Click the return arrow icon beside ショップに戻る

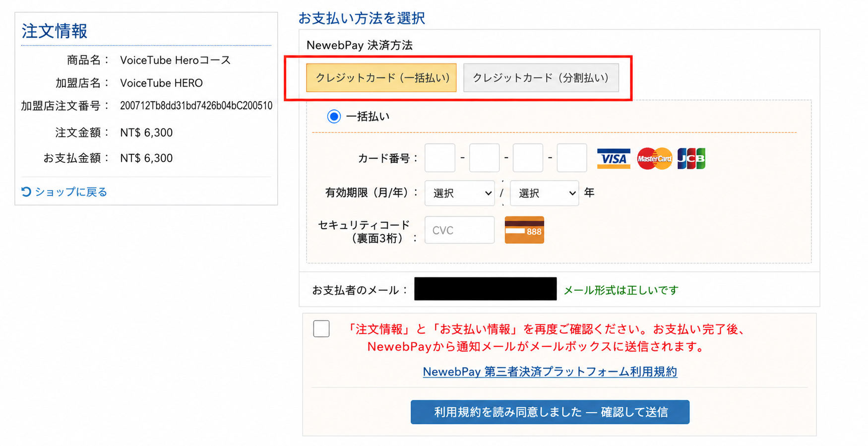(26, 191)
